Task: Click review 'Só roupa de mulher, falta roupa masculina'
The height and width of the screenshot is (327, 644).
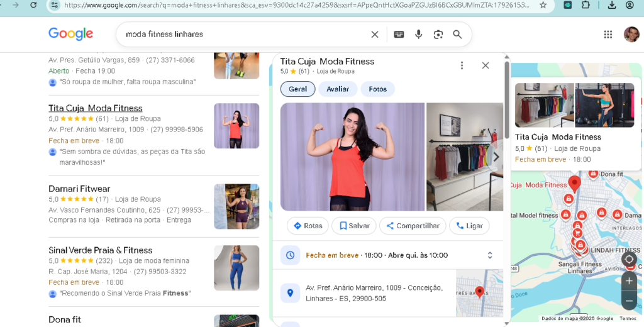Action: [127, 82]
